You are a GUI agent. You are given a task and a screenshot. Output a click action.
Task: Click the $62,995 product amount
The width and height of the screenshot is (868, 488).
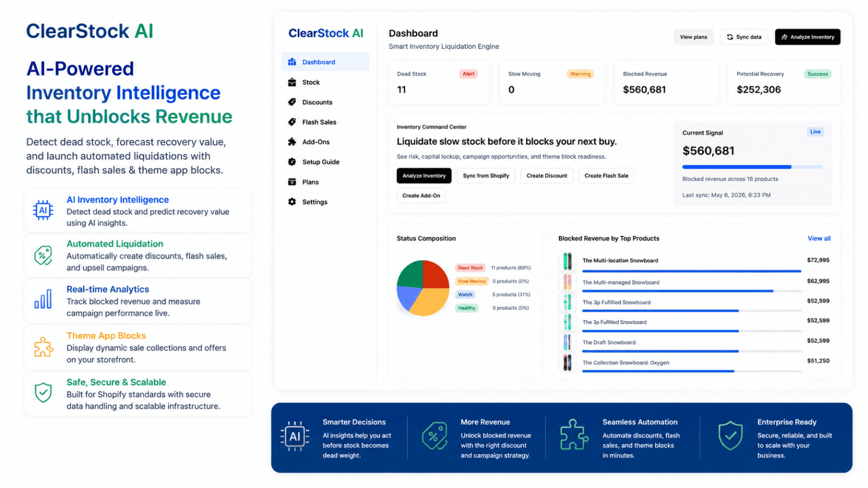(x=818, y=281)
